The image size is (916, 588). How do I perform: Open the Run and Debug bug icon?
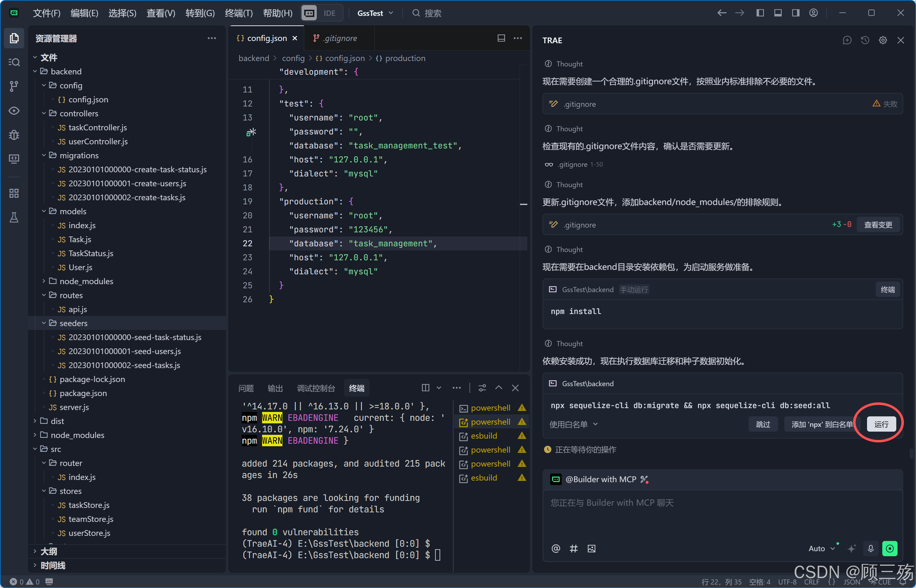click(14, 135)
